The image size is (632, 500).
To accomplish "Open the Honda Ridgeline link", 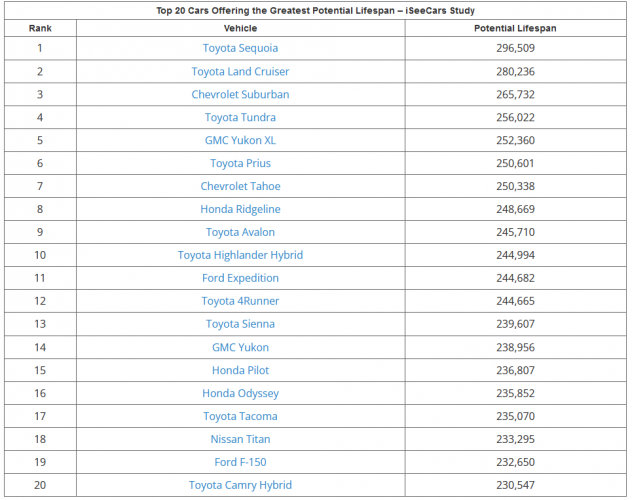I will click(x=240, y=209).
